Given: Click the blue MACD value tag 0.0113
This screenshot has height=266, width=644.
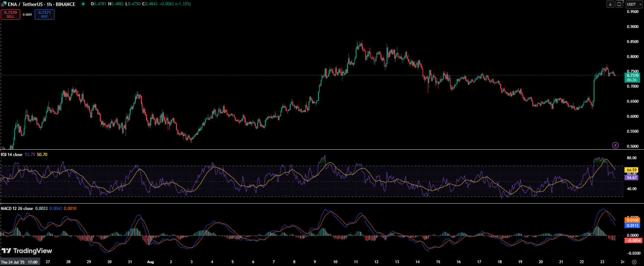Looking at the screenshot, I should point(632,226).
